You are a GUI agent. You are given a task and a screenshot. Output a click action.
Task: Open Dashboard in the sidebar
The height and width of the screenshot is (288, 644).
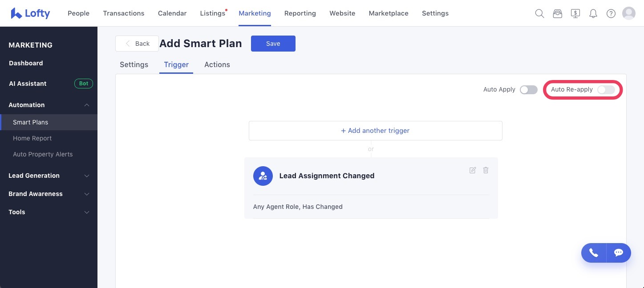(26, 63)
